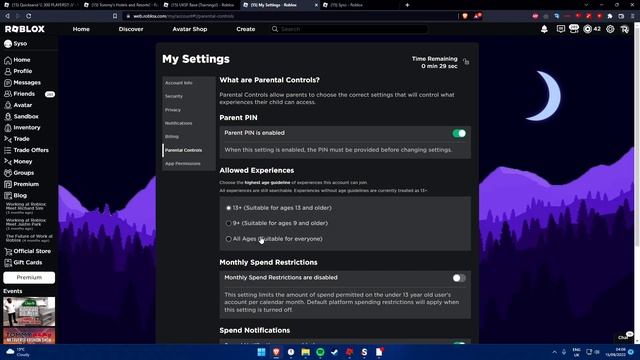Image resolution: width=640 pixels, height=360 pixels.
Task: Reload the page
Action: click(29, 16)
